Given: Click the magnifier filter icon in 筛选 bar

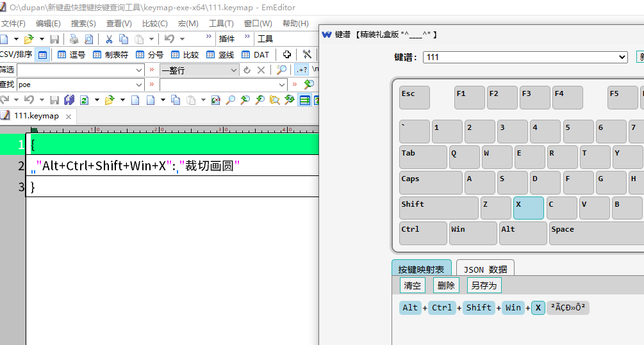Looking at the screenshot, I should [x=281, y=70].
